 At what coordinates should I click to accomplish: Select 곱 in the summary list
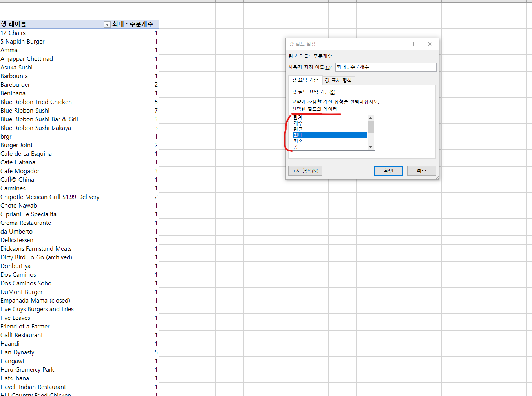click(x=330, y=147)
